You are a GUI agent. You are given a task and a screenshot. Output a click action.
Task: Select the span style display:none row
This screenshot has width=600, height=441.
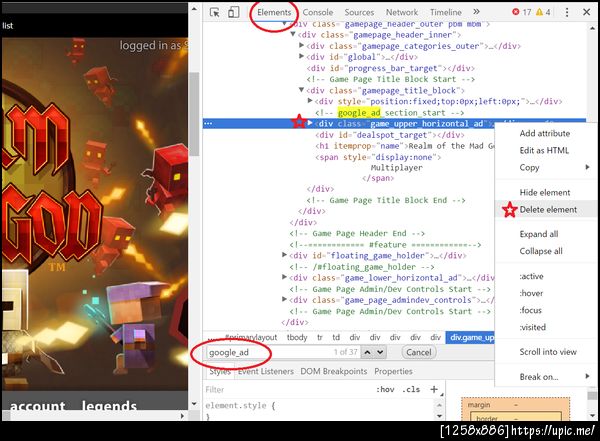378,157
